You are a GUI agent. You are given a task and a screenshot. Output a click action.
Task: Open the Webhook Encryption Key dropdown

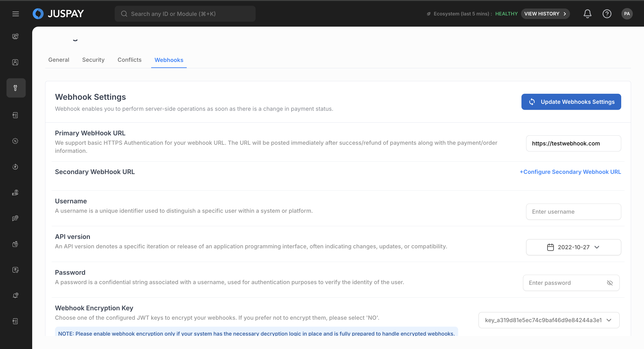[x=549, y=320]
